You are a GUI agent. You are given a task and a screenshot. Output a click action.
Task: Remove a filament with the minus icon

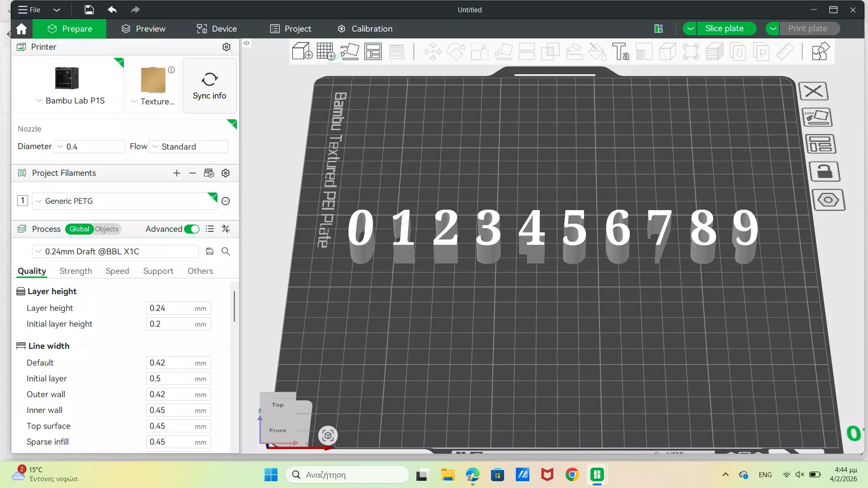pos(193,173)
